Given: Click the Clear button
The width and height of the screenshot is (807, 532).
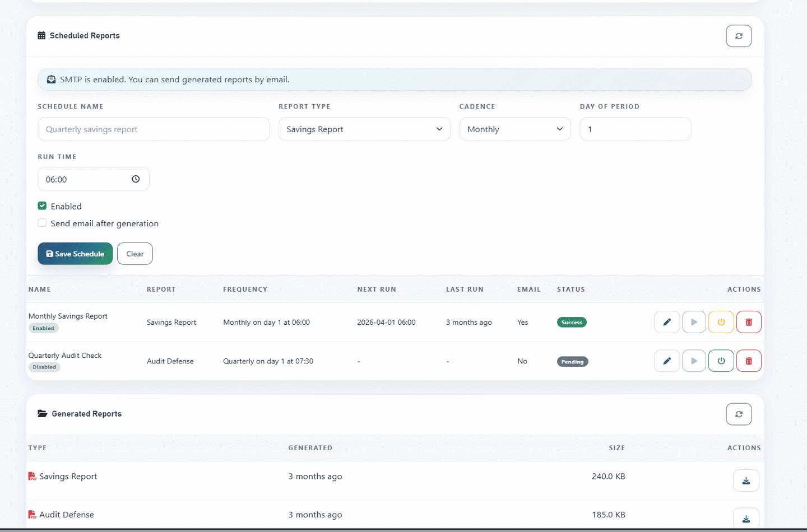Looking at the screenshot, I should [x=135, y=254].
